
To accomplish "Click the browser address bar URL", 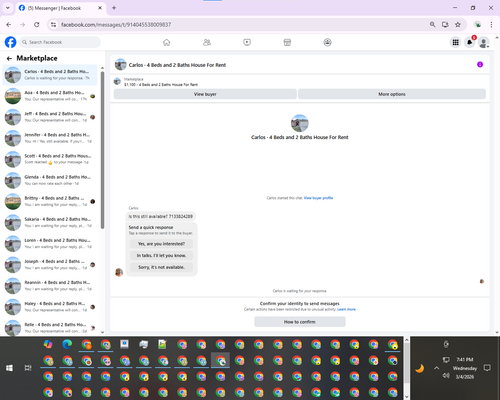I will click(x=116, y=25).
